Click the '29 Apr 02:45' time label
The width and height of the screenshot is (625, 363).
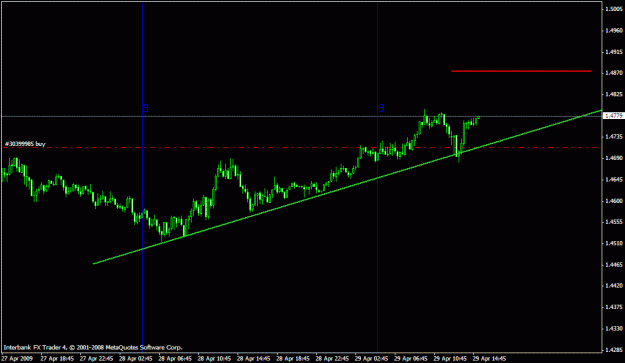(x=371, y=359)
